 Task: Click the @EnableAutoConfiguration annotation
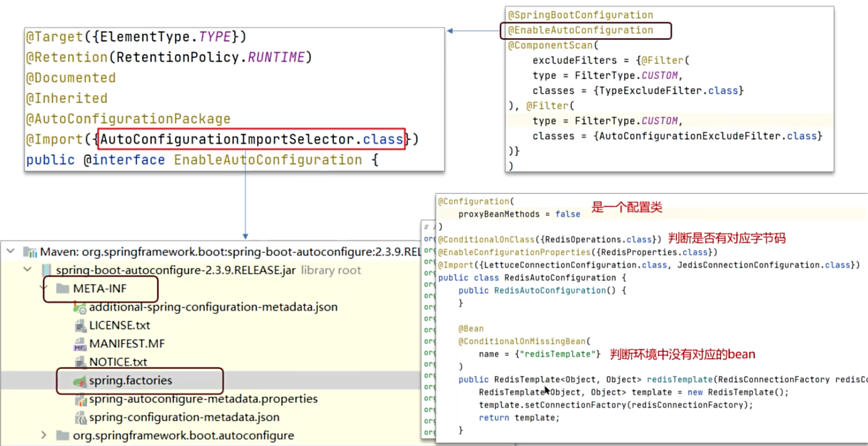coord(580,30)
